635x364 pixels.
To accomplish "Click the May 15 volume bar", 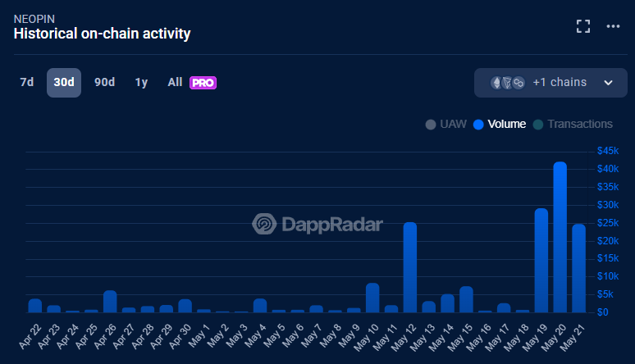I will [x=467, y=299].
